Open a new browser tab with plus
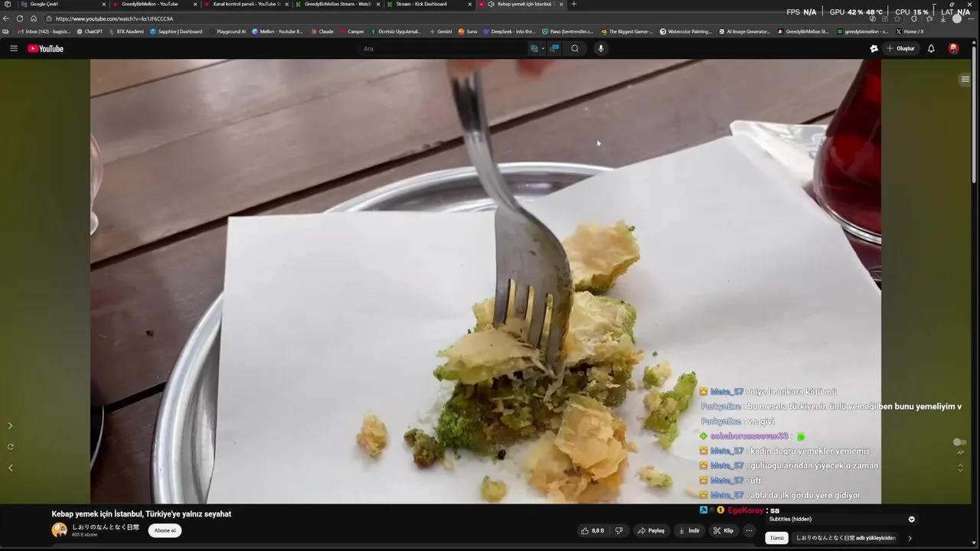Viewport: 980px width, 551px height. [574, 4]
